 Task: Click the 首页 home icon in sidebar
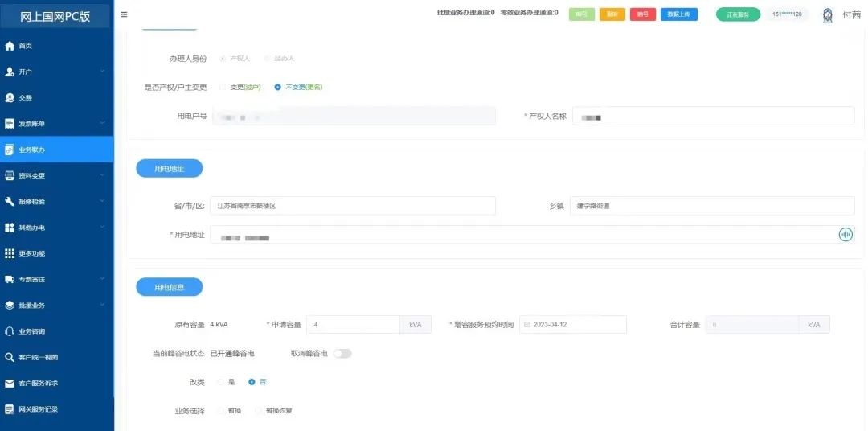click(10, 46)
